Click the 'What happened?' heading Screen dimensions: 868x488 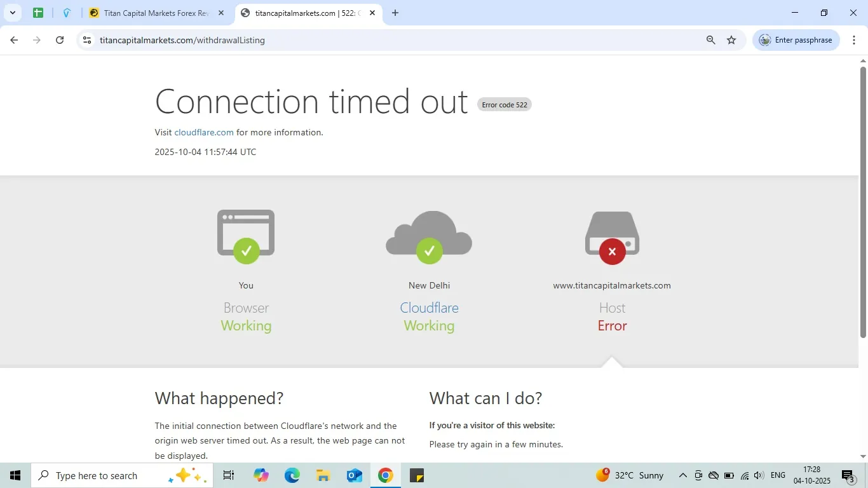pos(219,398)
